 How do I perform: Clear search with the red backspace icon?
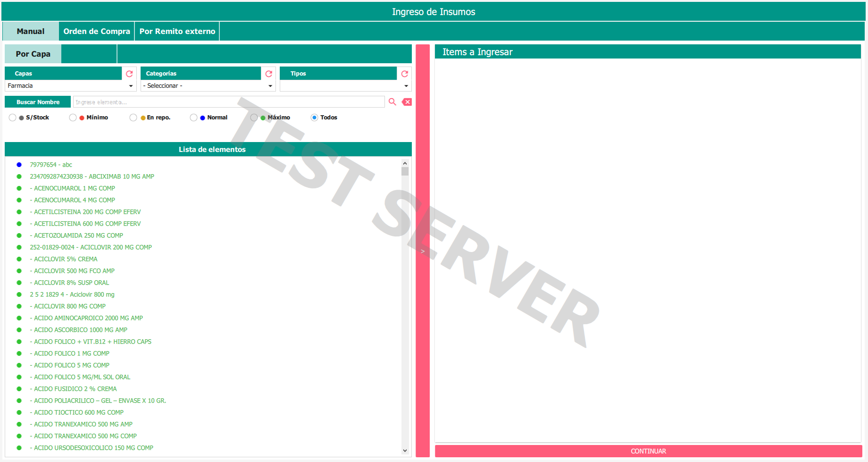pyautogui.click(x=407, y=102)
